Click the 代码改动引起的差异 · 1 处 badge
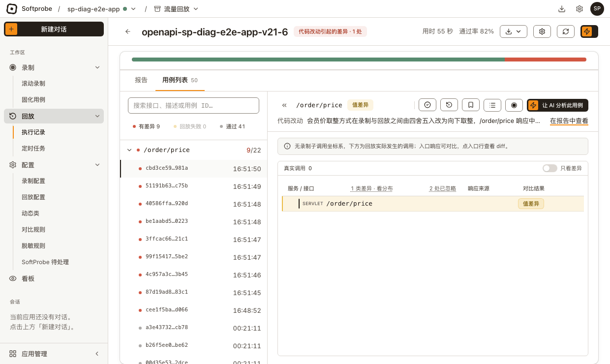This screenshot has width=610, height=364. (x=330, y=31)
